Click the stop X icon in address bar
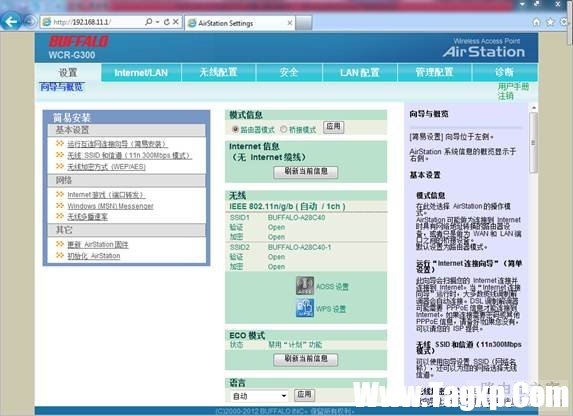 pyautogui.click(x=176, y=22)
